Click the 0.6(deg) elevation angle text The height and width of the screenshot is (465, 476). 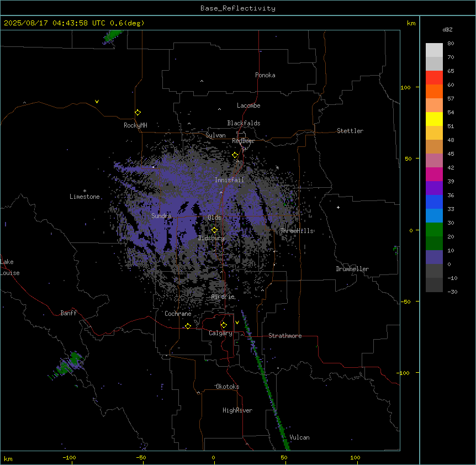(x=127, y=23)
